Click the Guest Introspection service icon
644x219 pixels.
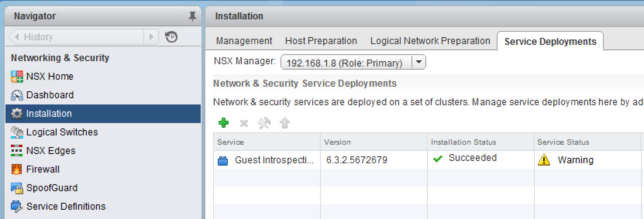223,161
